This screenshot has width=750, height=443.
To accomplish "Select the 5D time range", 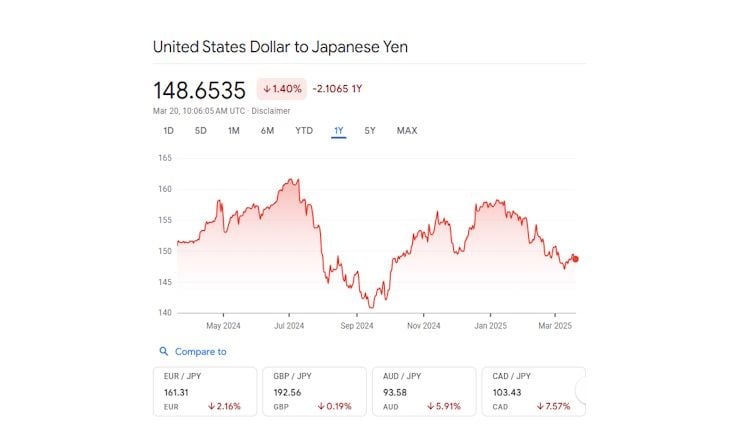I will click(x=201, y=131).
